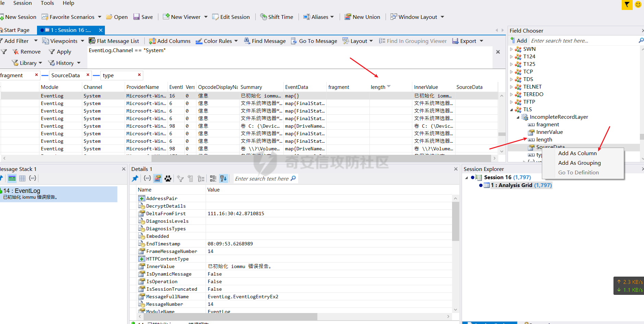
Task: Switch Message Stack to plain grid view icon
Action: (x=22, y=178)
